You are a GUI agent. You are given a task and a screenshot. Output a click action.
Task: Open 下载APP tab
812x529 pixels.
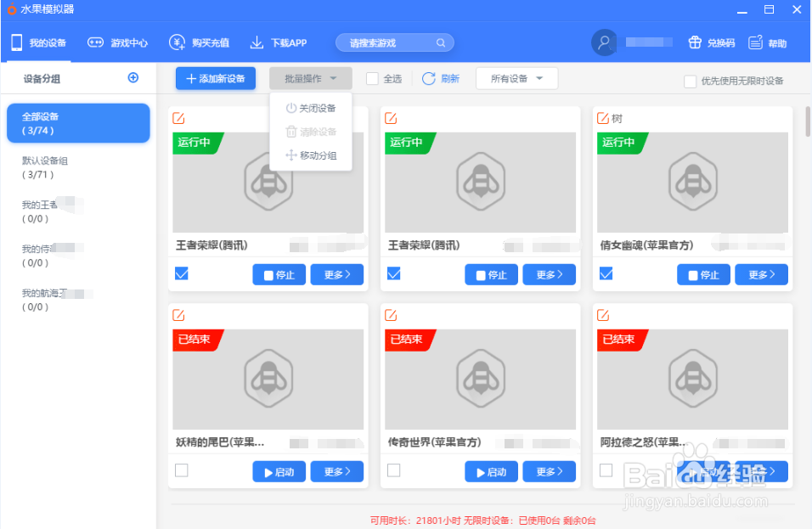278,43
